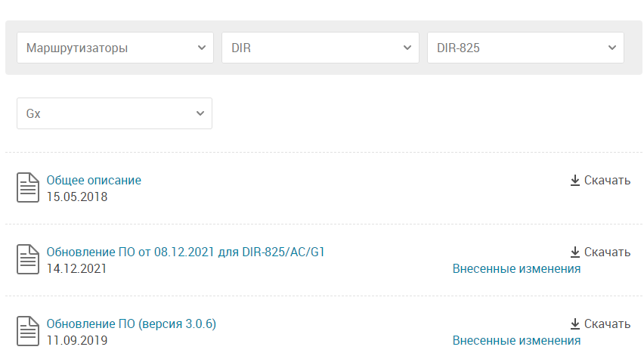Click download arrow icon for version 3.0.6
The height and width of the screenshot is (356, 644).
pyautogui.click(x=575, y=324)
